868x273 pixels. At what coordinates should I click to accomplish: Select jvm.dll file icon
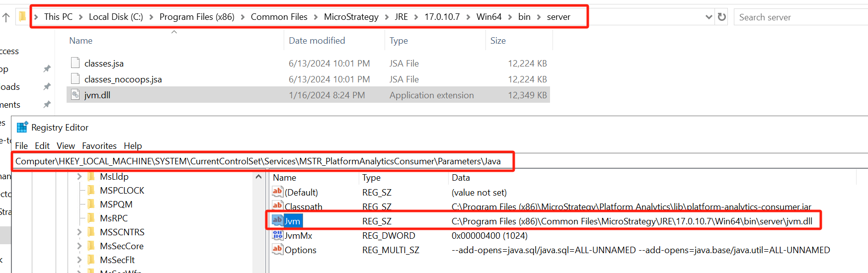75,95
